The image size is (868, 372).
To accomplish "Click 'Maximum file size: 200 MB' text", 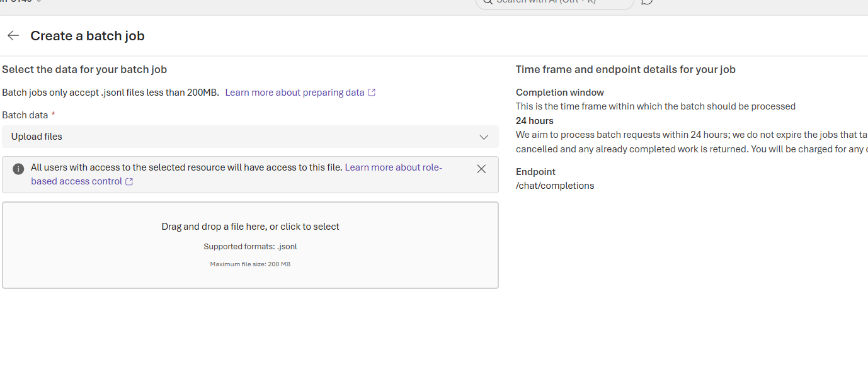I will click(x=250, y=264).
